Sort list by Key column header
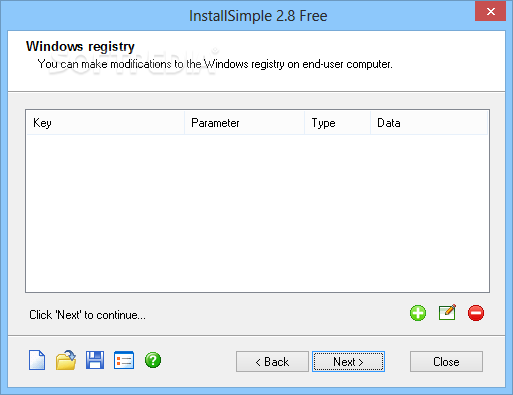The height and width of the screenshot is (395, 513). click(105, 123)
